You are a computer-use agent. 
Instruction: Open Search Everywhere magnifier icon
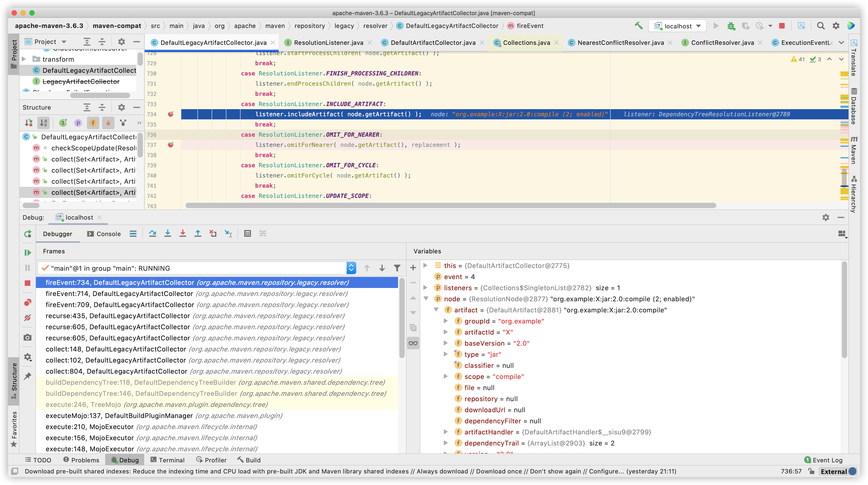click(821, 26)
